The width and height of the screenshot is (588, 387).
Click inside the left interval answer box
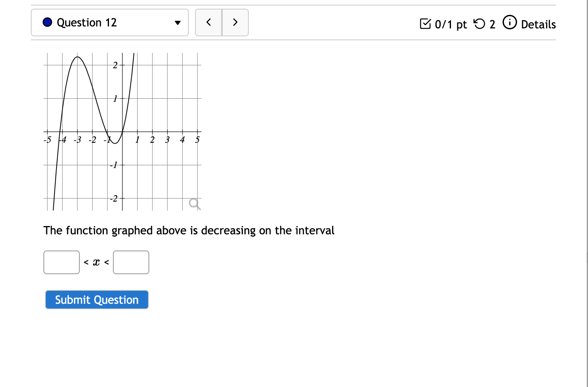click(x=62, y=262)
